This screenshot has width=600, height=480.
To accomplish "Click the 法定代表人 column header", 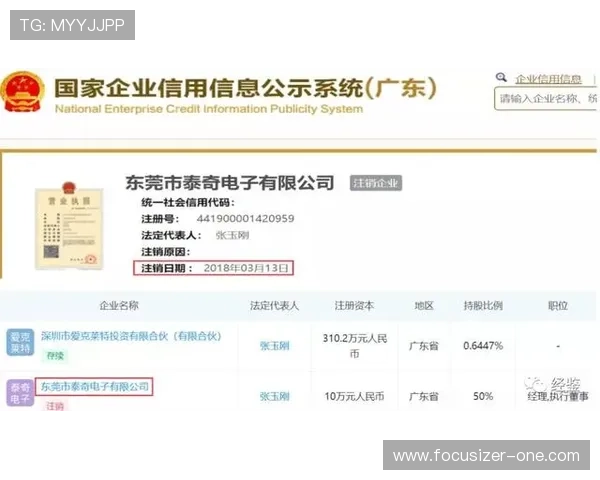I will (x=274, y=305).
